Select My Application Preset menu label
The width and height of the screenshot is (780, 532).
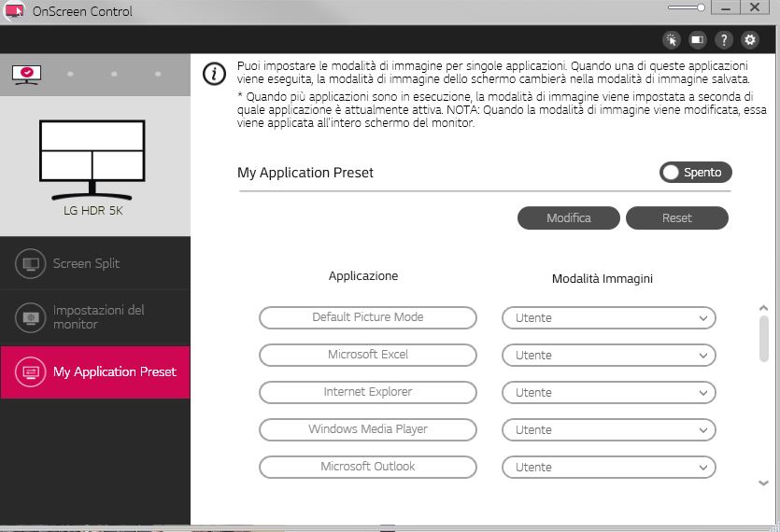(x=115, y=371)
